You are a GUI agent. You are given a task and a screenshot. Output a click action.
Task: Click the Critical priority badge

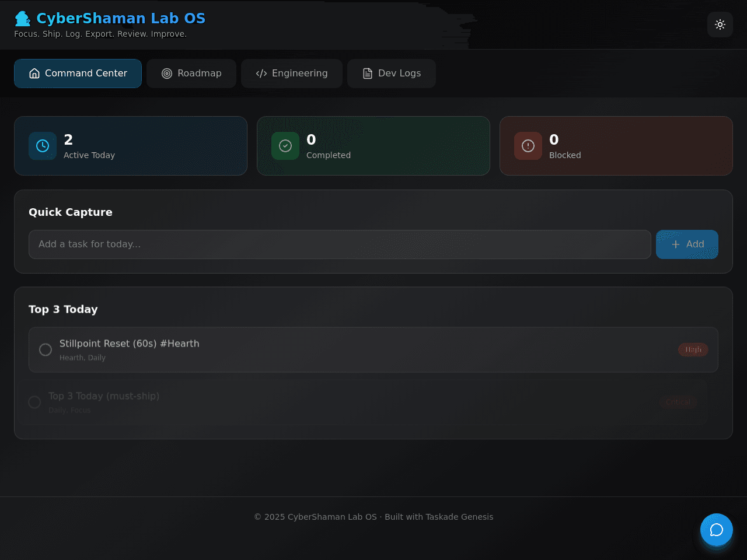[x=678, y=402]
